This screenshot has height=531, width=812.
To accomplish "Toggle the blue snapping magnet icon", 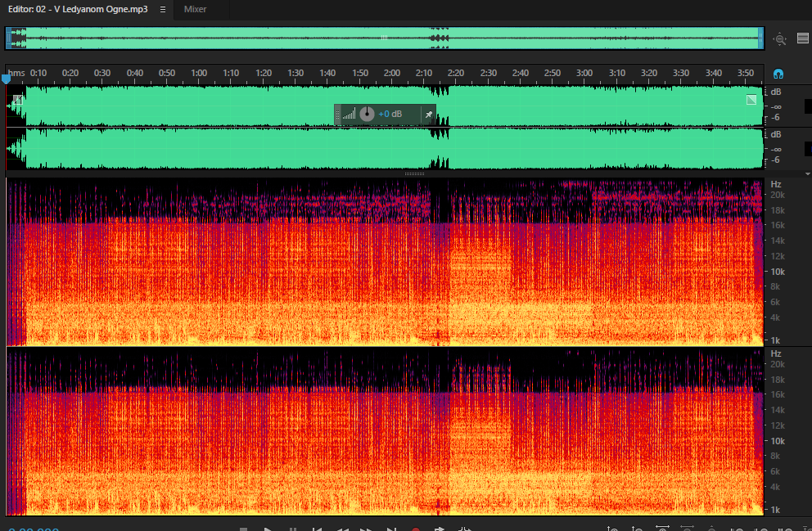I will (x=778, y=74).
